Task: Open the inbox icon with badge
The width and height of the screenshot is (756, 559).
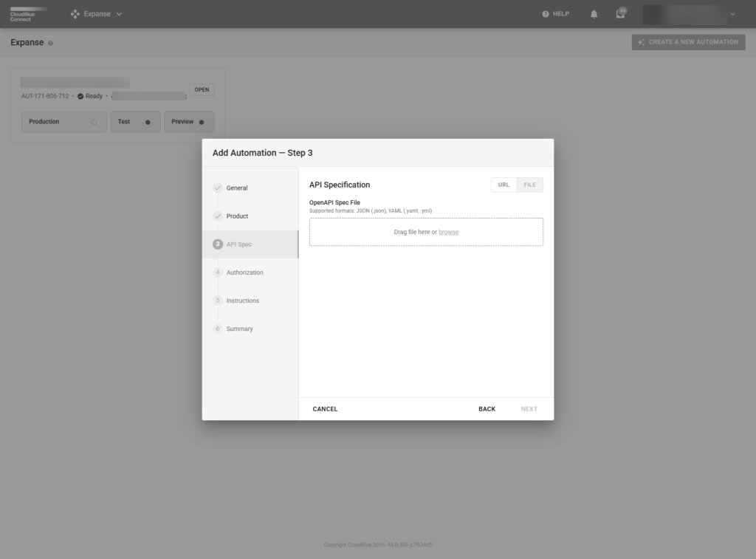Action: click(x=620, y=13)
